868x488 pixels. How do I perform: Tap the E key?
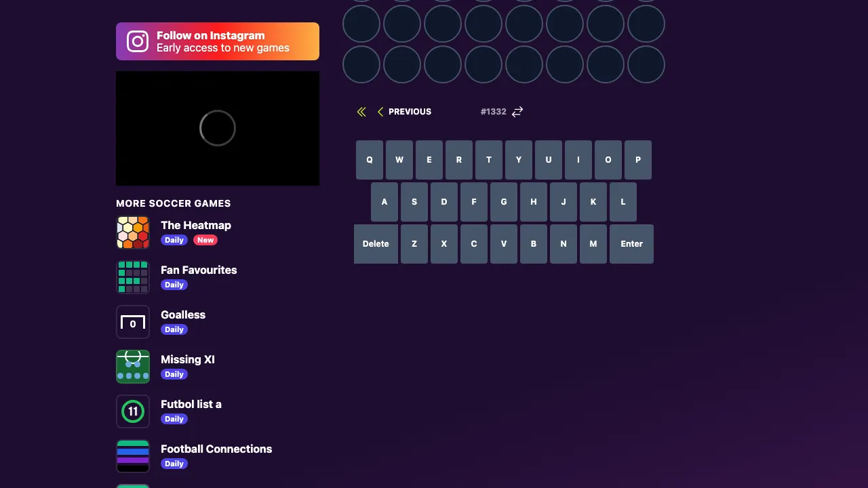tap(429, 160)
